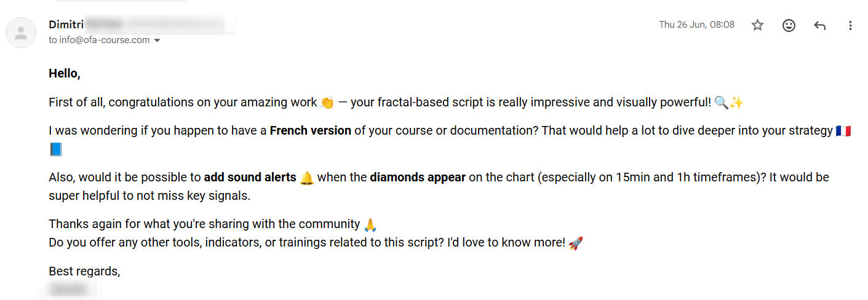Click the clapping hands emoji
Viewport: 868px width, 300px height.
327,103
